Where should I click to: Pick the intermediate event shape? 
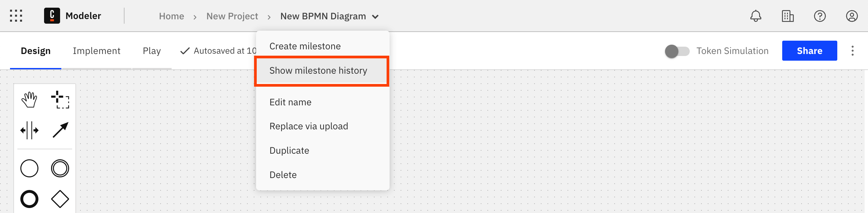60,168
